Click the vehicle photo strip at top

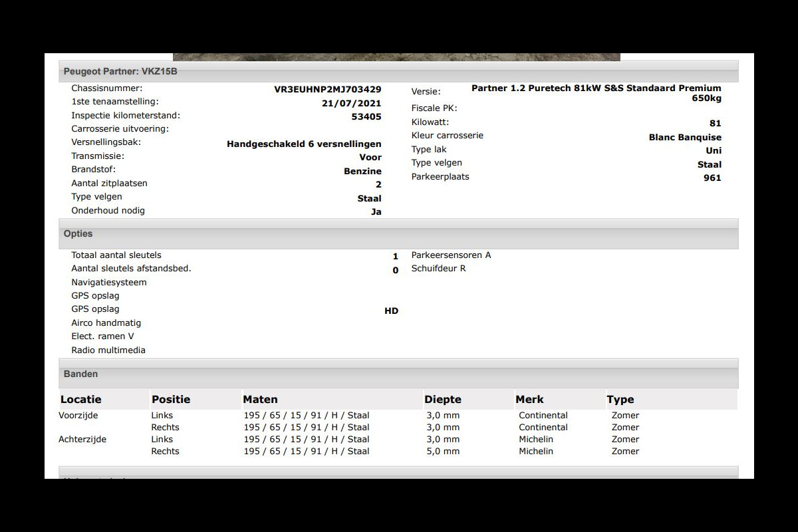tap(396, 57)
